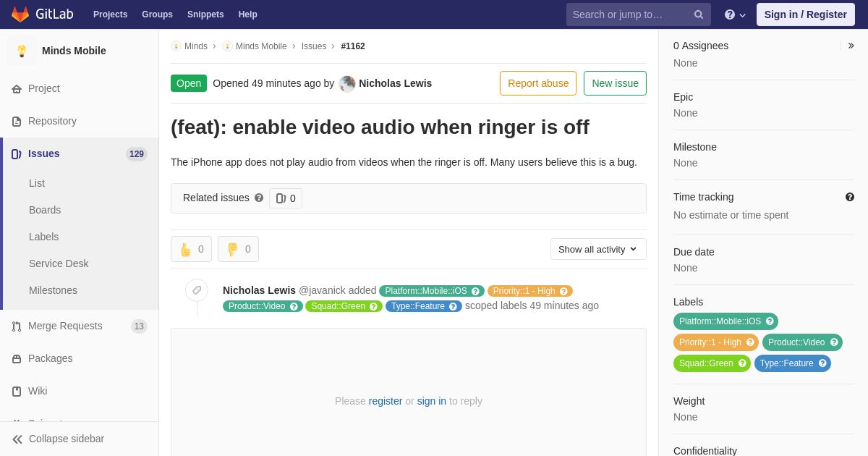Give a thumbs down reaction
The image size is (868, 456).
tap(238, 249)
